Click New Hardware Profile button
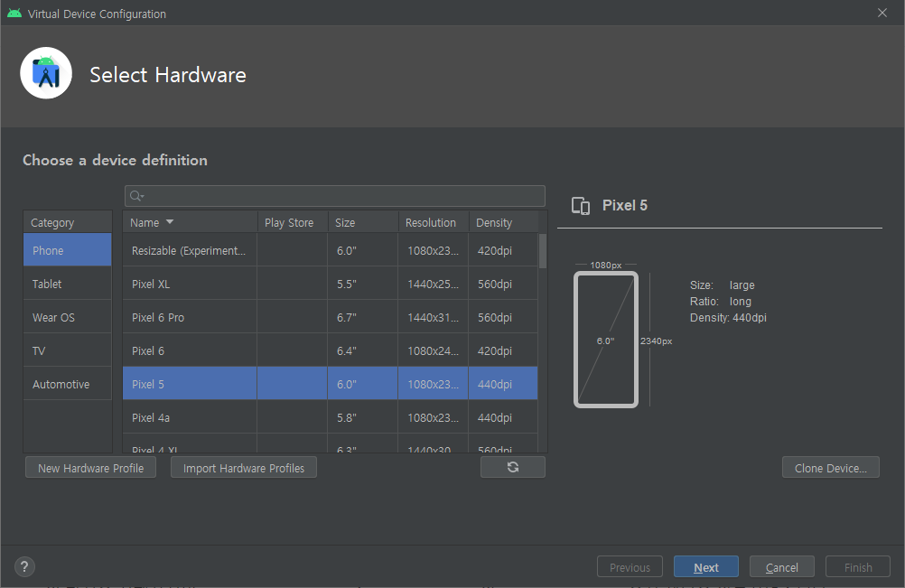905x588 pixels. [90, 468]
